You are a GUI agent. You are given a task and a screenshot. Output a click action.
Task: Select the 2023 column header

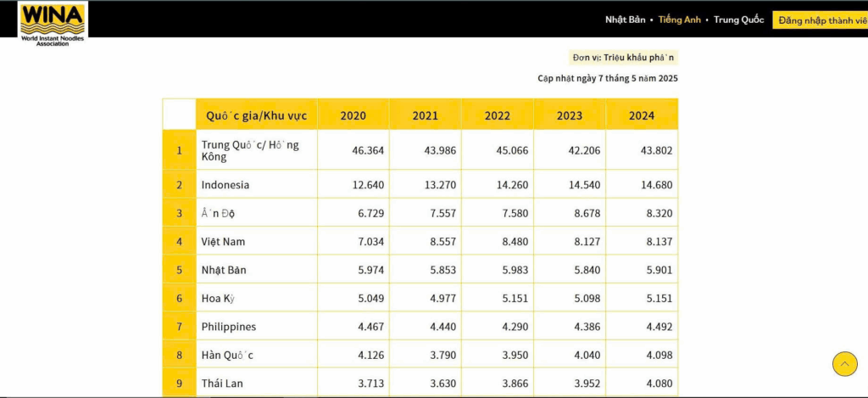[x=570, y=115]
